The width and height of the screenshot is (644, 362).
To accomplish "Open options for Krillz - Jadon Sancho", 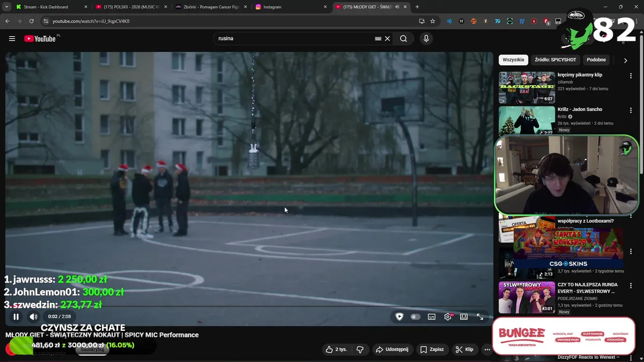I will [x=630, y=110].
